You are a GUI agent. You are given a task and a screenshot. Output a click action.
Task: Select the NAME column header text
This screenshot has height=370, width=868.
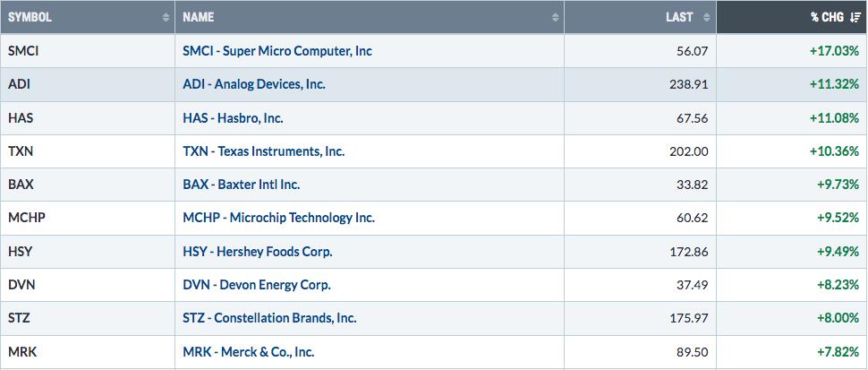198,17
